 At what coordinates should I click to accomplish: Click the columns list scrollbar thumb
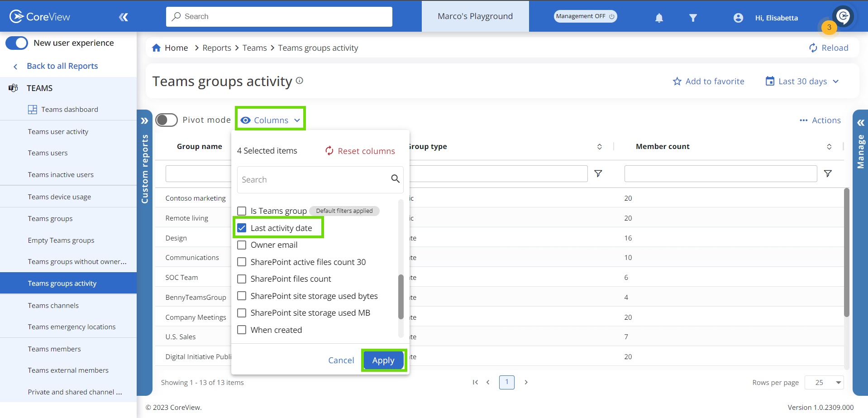(x=401, y=297)
